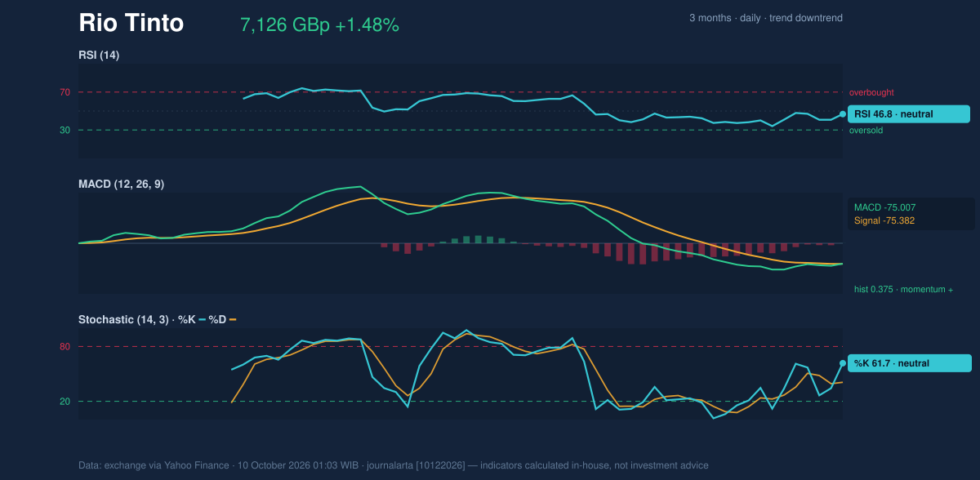The width and height of the screenshot is (980, 480).
Task: Click the Stochastic 20 axis value
Action: 65,401
